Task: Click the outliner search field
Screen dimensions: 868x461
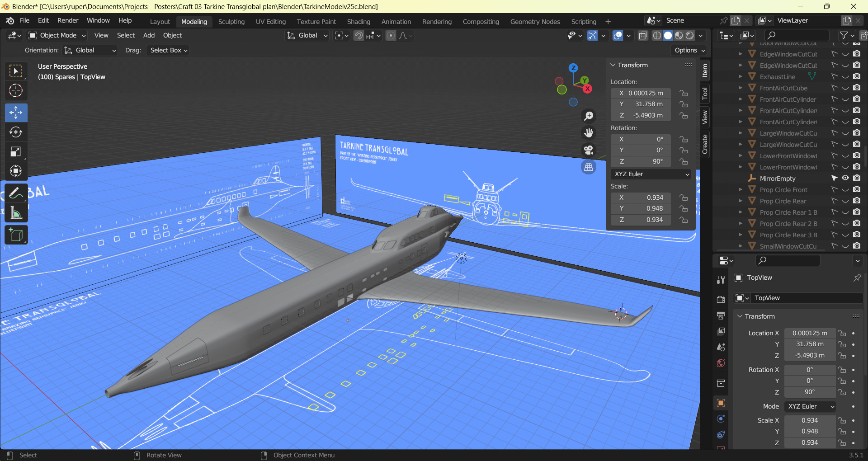Action: point(797,35)
